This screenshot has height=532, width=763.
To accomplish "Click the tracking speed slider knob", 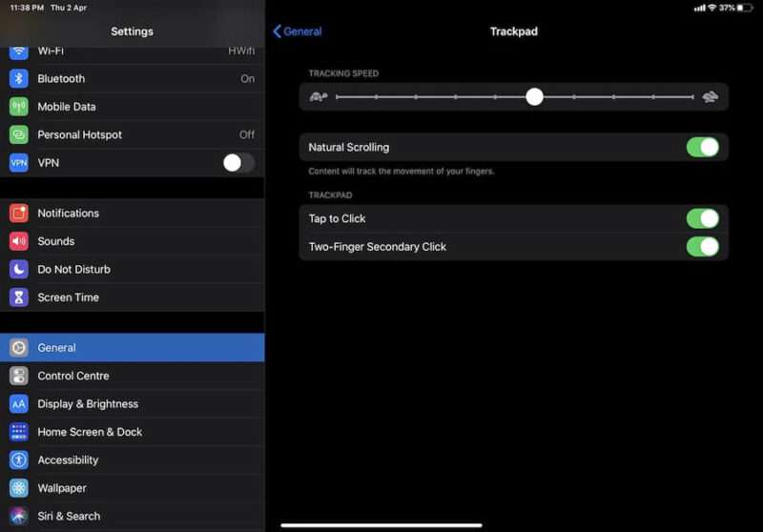I will (534, 96).
